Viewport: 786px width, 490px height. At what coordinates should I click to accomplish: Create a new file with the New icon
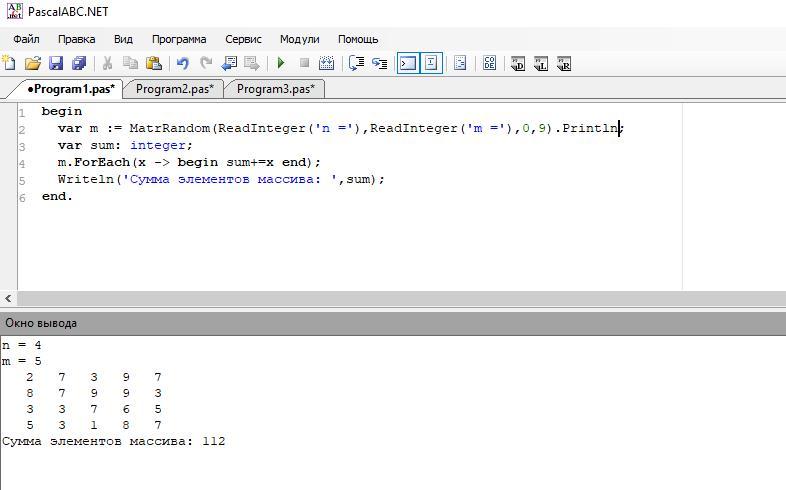(x=9, y=63)
